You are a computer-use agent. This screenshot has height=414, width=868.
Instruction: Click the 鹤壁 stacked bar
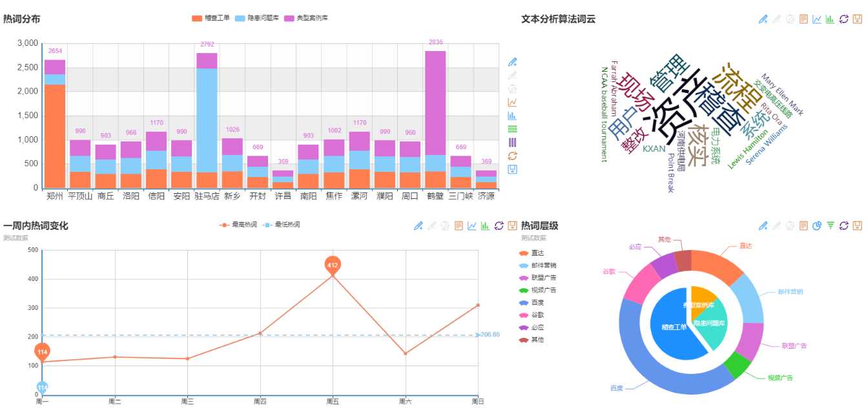pos(435,119)
